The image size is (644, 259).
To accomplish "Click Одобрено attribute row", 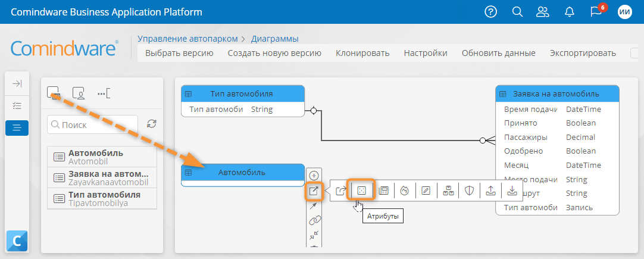I will (557, 151).
